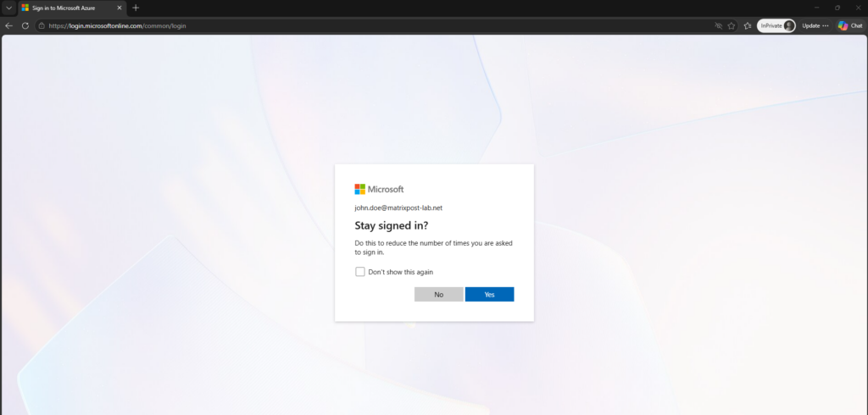Open a new tab with plus icon
This screenshot has width=868, height=415.
[136, 8]
